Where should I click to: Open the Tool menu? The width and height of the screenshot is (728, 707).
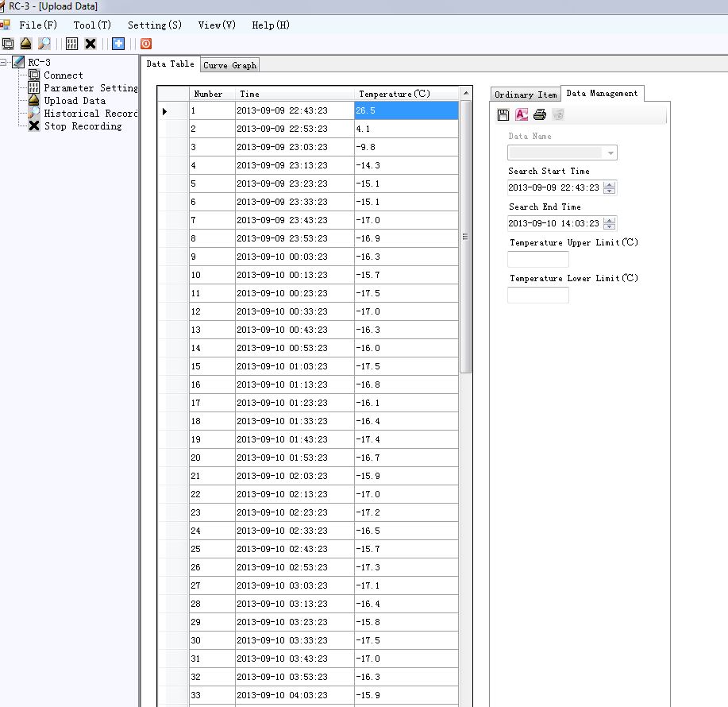click(x=92, y=25)
